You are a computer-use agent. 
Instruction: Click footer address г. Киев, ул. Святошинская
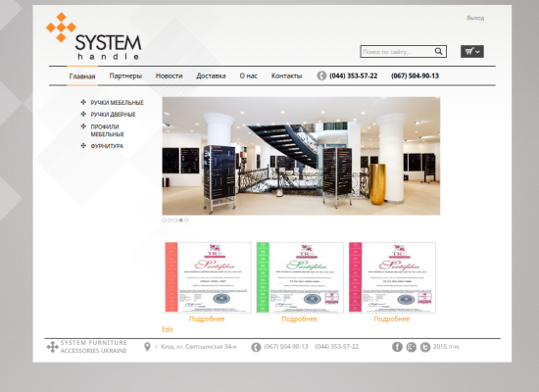point(196,347)
